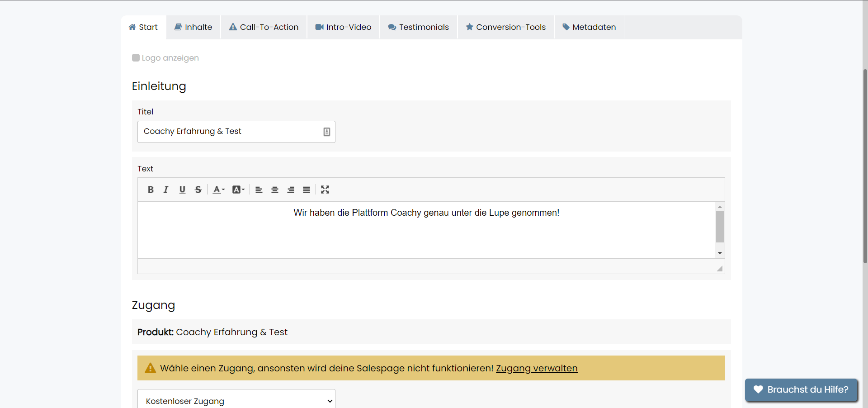Justify the text
This screenshot has width=868, height=408.
[307, 190]
